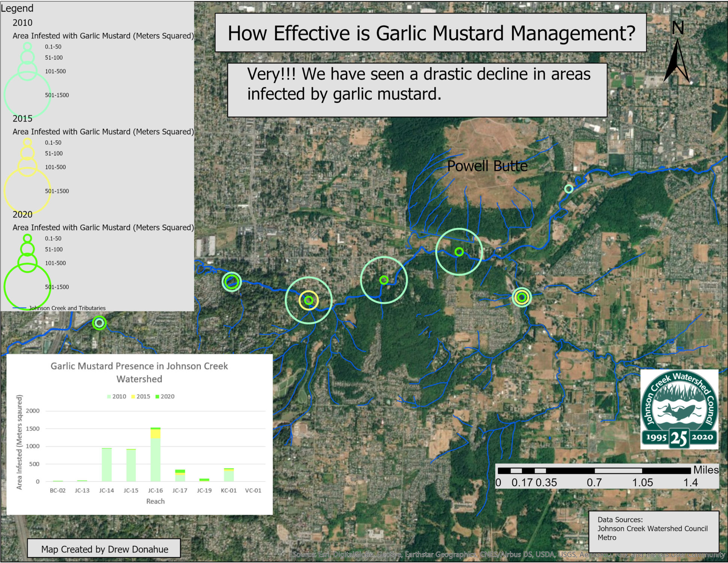Viewport: 728px width, 563px height.
Task: Click the 2020 chart legend entry
Action: point(165,396)
